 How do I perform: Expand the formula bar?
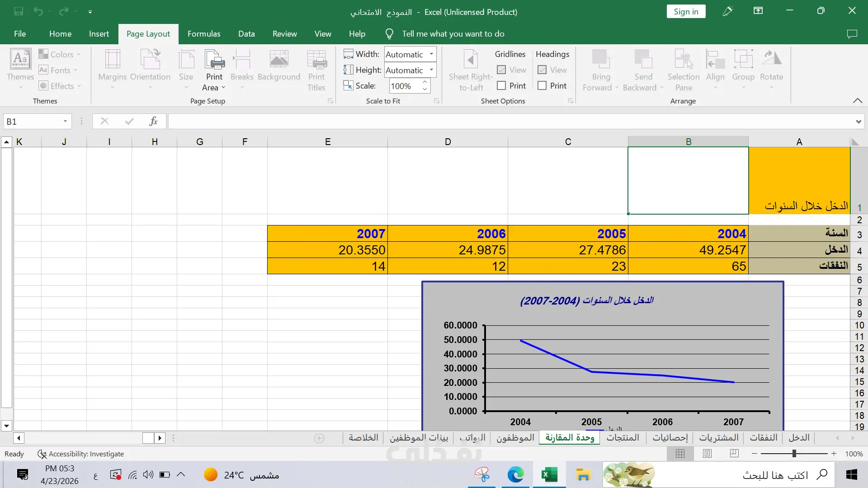[858, 122]
